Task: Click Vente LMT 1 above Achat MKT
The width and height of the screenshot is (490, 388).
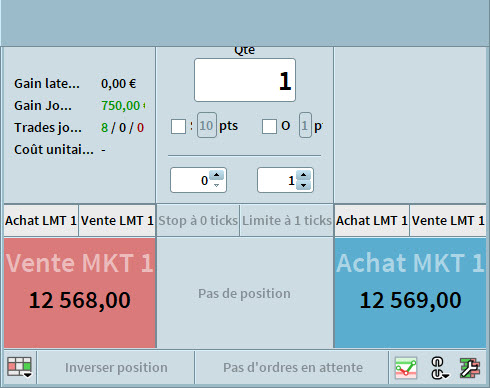Action: pyautogui.click(x=448, y=220)
